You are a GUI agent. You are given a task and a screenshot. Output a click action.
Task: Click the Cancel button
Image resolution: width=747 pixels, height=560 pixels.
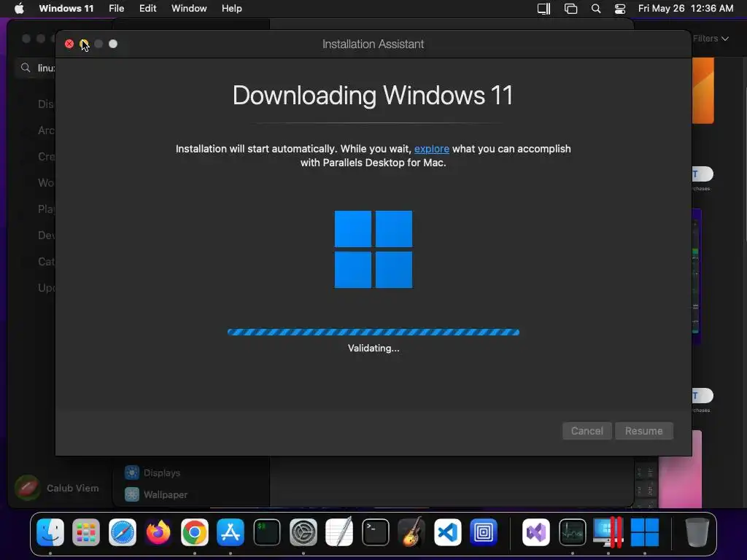[x=587, y=431]
